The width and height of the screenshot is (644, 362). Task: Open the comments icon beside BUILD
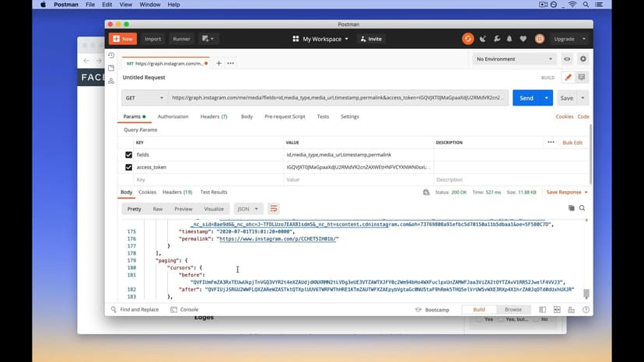click(x=581, y=78)
